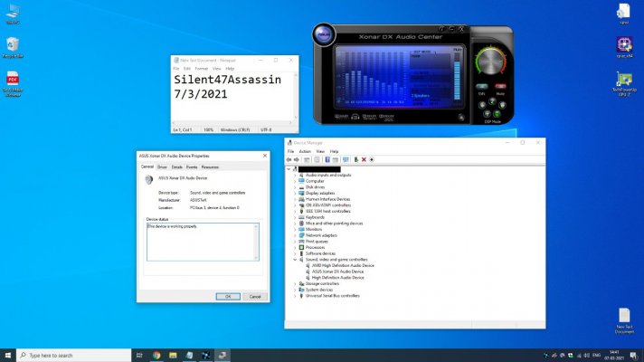
Task: Click Cancel in the ASUS Xonar Properties dialog
Action: [x=255, y=297]
